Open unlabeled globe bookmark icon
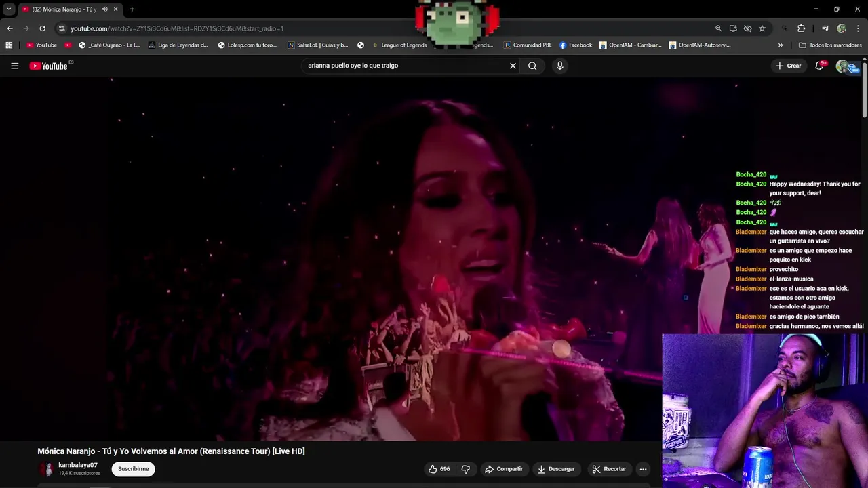 click(361, 45)
